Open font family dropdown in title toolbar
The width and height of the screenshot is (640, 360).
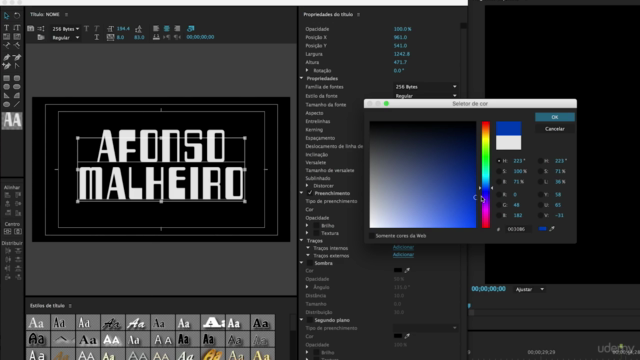65,29
